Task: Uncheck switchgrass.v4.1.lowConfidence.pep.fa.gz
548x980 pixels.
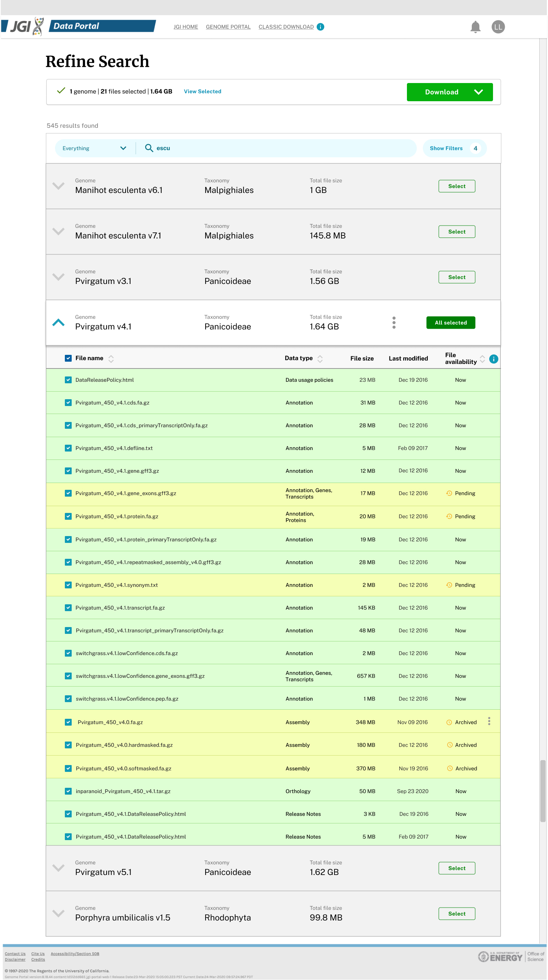Action: tap(68, 698)
